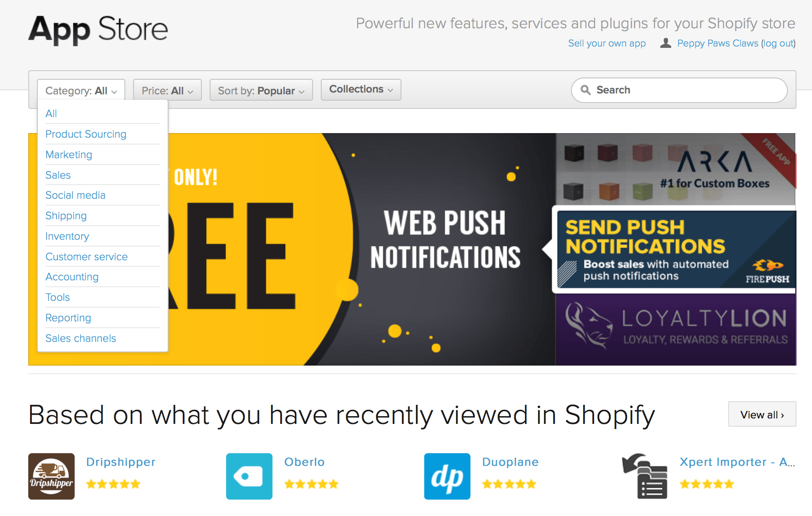Select Product Sourcing from category list
Viewport: 812px width, 516px height.
pyautogui.click(x=86, y=134)
